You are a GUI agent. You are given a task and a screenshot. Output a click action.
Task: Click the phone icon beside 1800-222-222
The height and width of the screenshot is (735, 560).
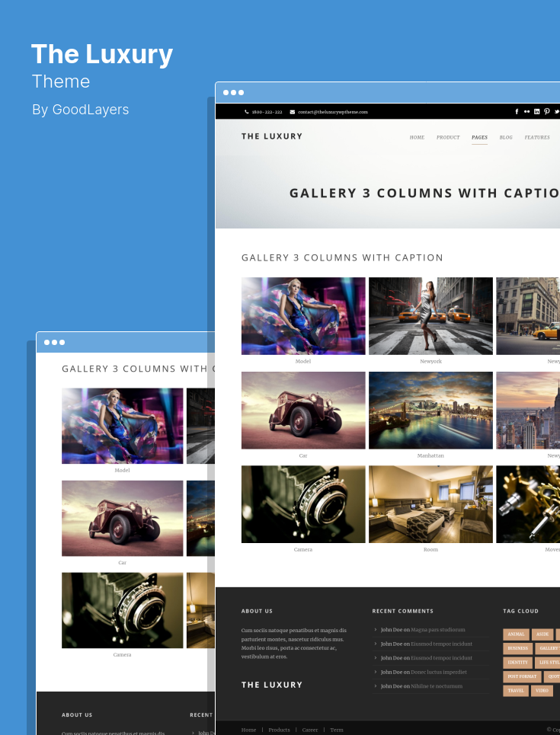[x=247, y=112]
